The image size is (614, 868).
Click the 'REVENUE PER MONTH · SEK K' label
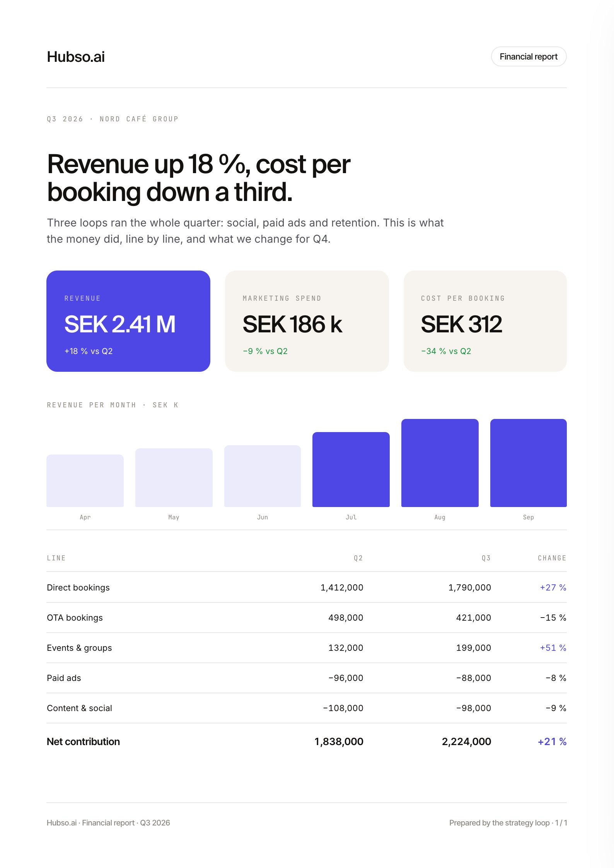113,405
